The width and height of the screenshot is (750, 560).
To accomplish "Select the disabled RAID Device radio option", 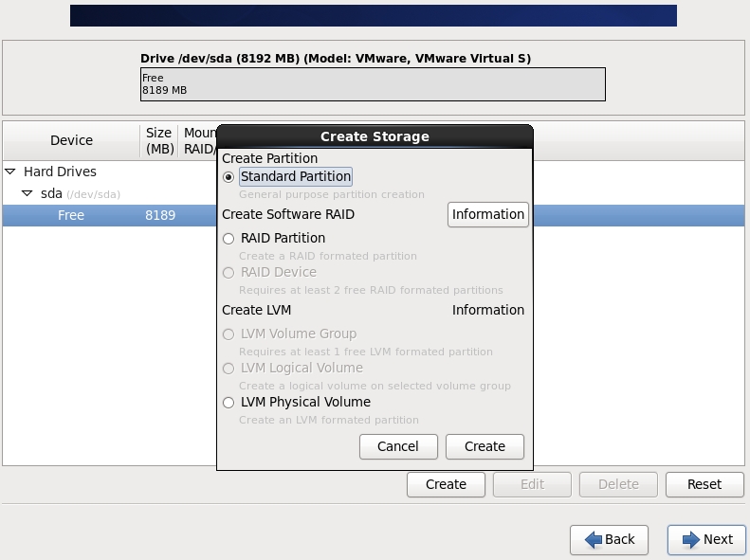I will point(229,272).
